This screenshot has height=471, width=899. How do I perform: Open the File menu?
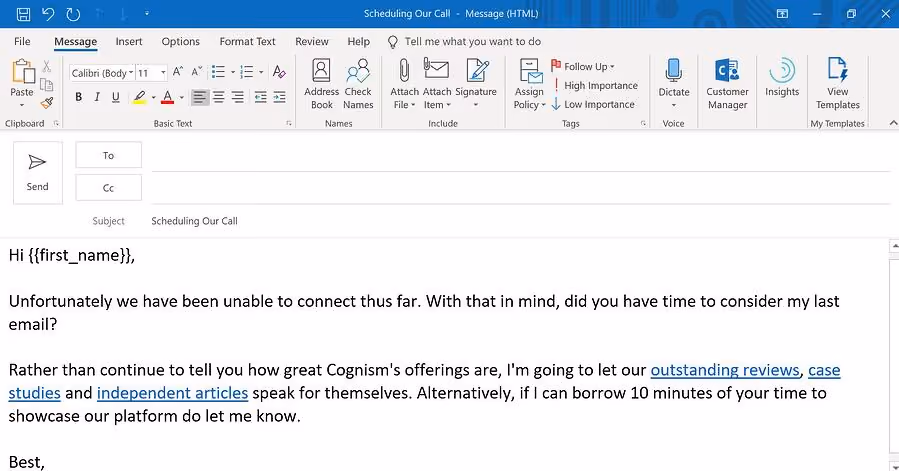pyautogui.click(x=22, y=41)
